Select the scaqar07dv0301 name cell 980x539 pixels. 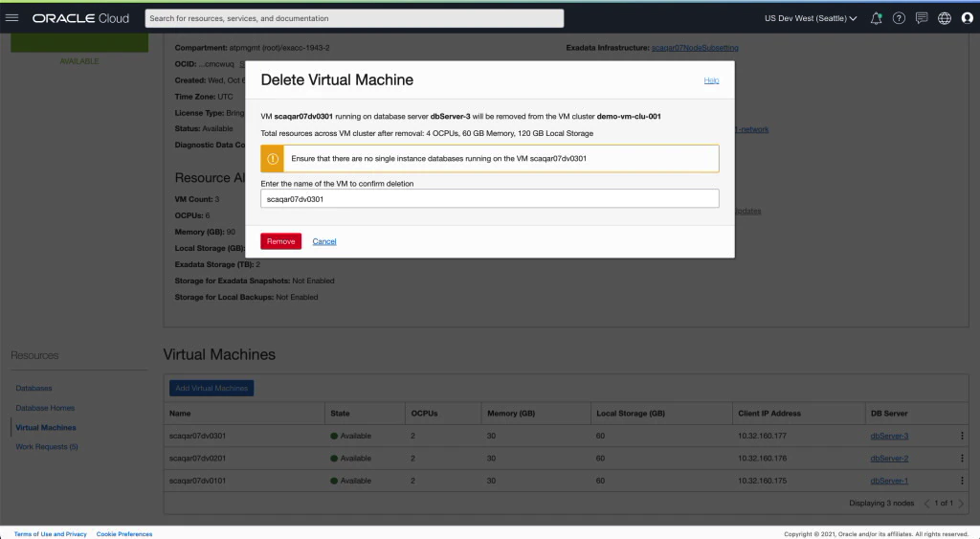click(x=197, y=436)
